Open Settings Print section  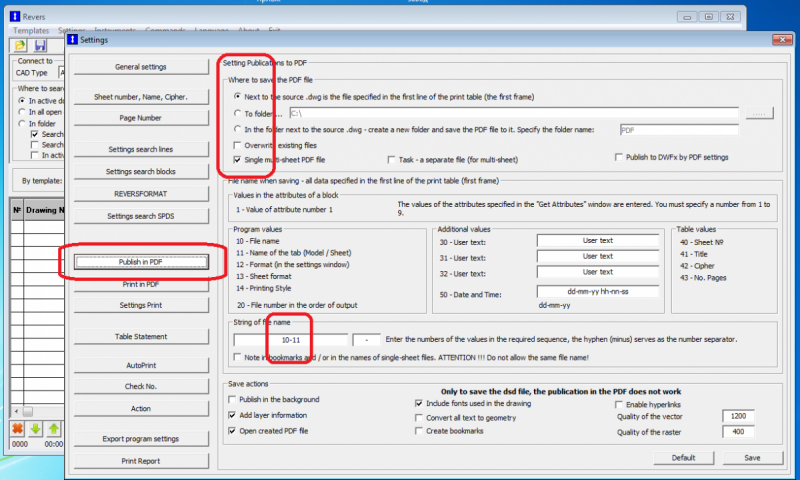141,305
